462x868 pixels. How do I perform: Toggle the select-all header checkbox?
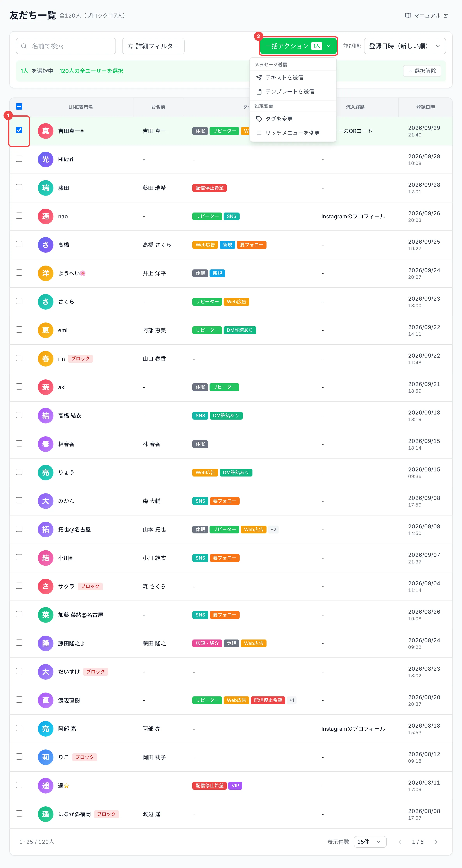point(19,106)
